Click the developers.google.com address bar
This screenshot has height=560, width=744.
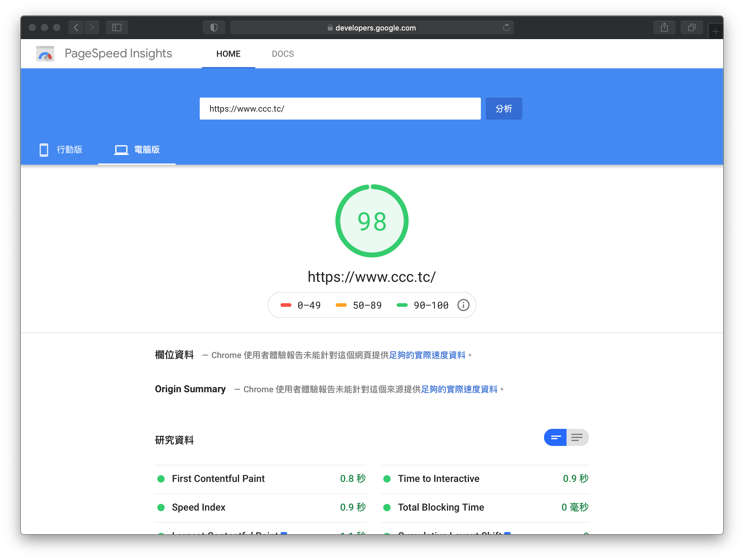tap(372, 27)
